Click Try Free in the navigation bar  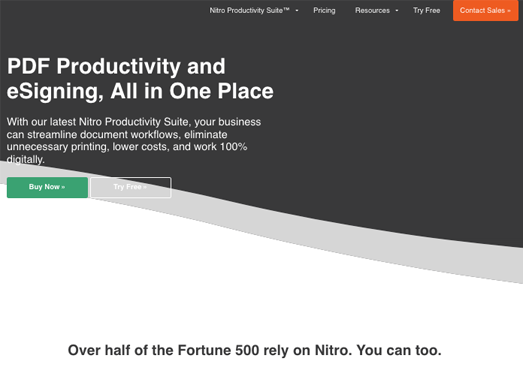427,11
